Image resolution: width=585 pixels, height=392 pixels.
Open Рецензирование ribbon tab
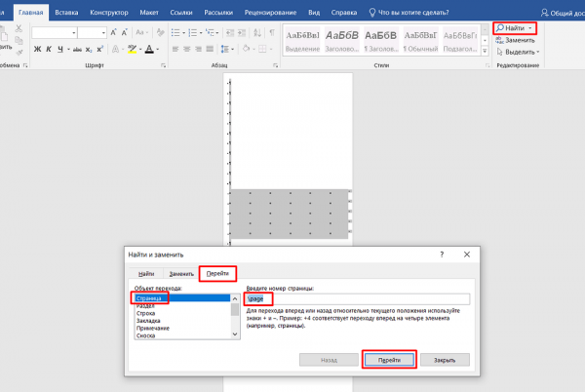point(270,13)
